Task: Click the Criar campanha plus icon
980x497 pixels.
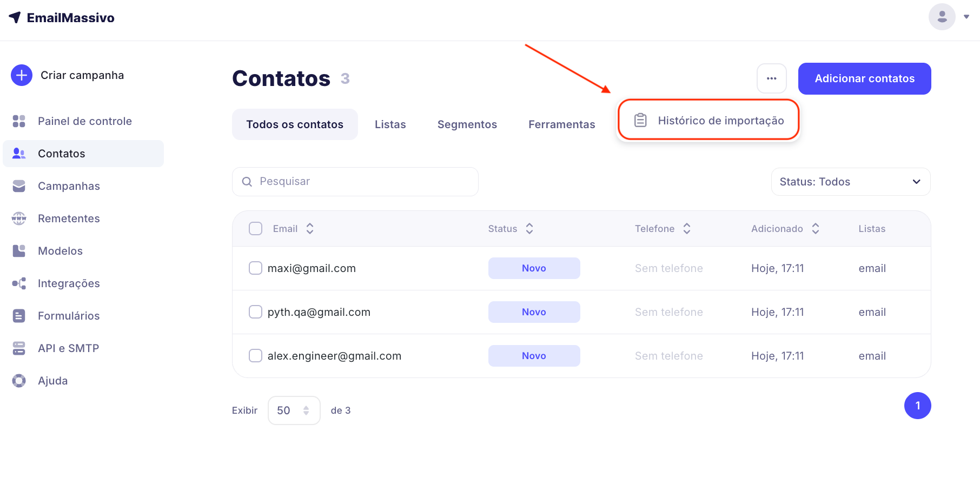Action: click(22, 75)
